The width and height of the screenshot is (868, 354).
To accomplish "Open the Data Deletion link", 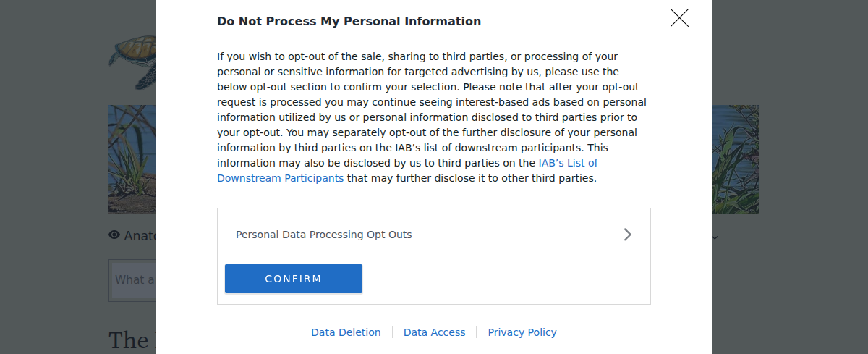I will pyautogui.click(x=346, y=332).
